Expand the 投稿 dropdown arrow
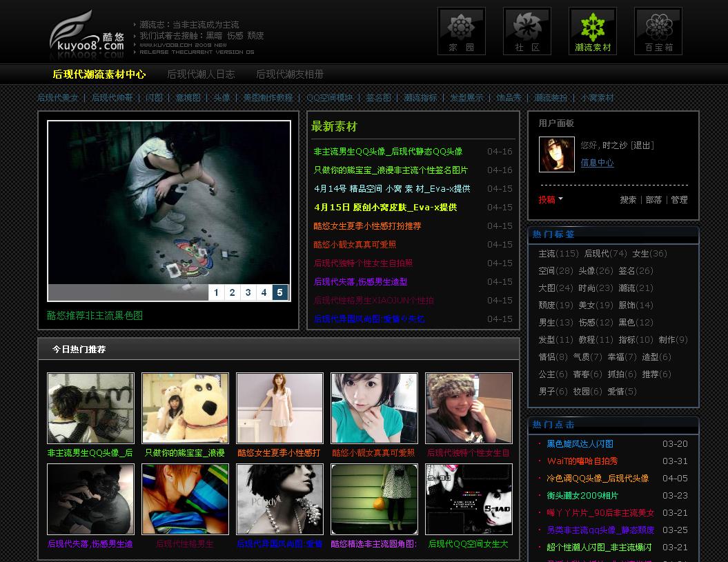Image resolution: width=728 pixels, height=562 pixels. click(561, 199)
